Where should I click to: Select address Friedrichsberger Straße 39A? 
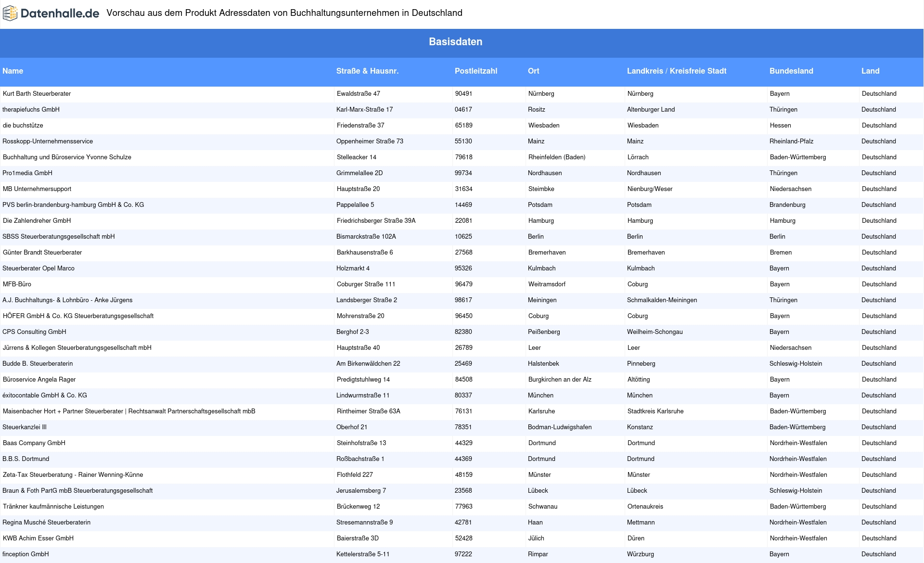(376, 220)
